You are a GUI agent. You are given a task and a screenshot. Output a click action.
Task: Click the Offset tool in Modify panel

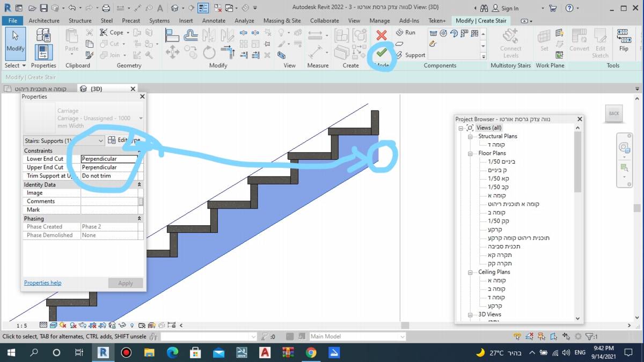[x=191, y=35]
